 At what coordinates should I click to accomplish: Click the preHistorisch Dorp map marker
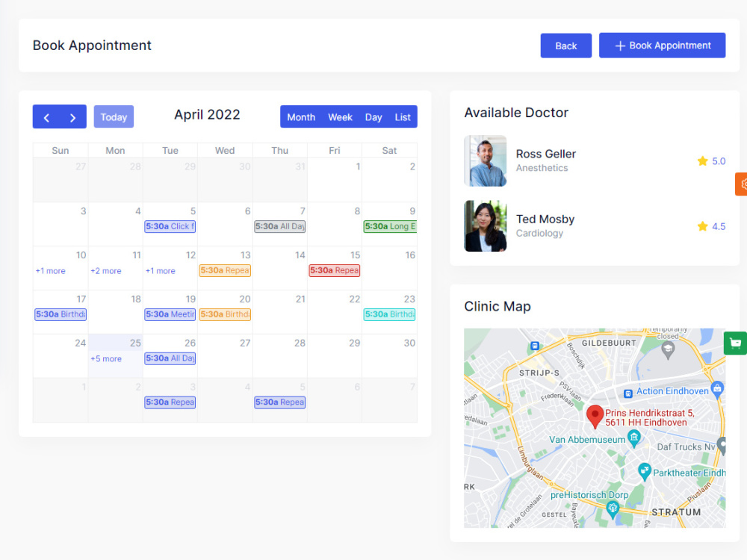click(x=613, y=509)
